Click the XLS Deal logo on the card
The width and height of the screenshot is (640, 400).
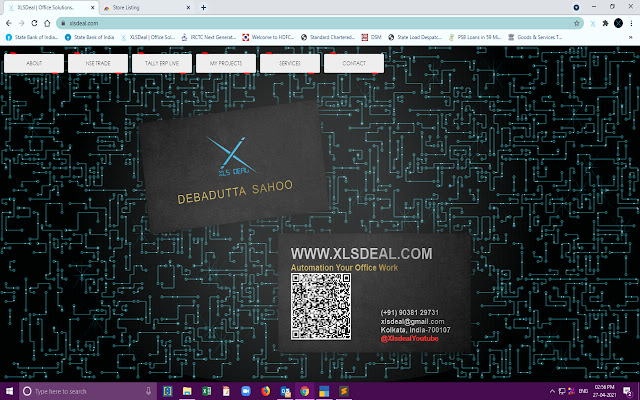click(x=232, y=156)
